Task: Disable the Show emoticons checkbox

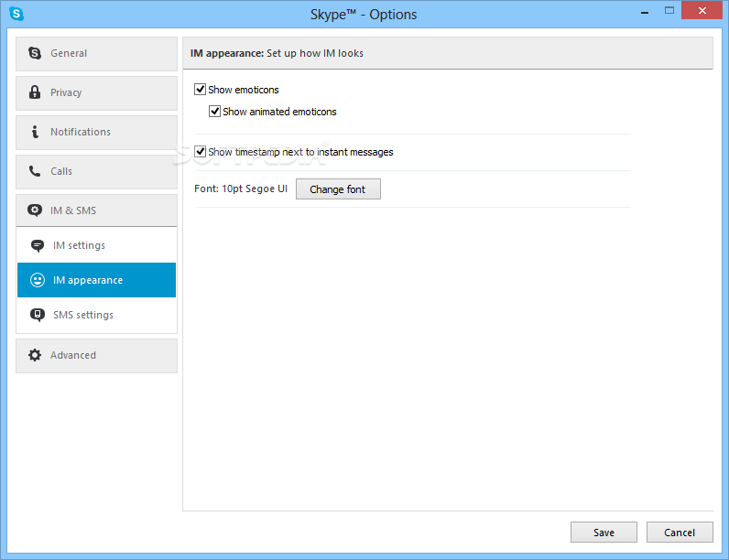Action: [200, 89]
